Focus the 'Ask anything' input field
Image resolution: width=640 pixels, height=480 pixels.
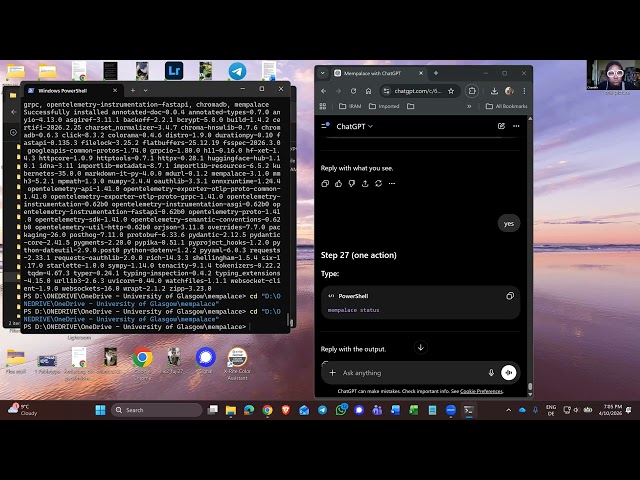412,373
